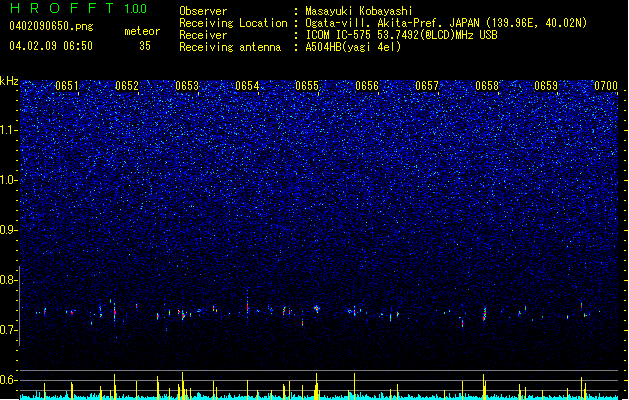Click time marker 0659
This screenshot has width=629, height=400.
[546, 86]
